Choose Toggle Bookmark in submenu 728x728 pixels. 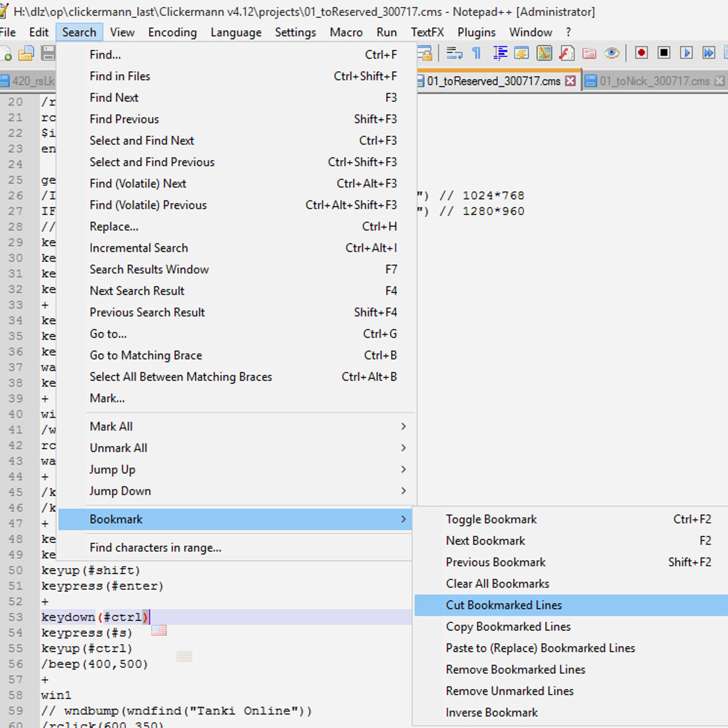point(571,519)
